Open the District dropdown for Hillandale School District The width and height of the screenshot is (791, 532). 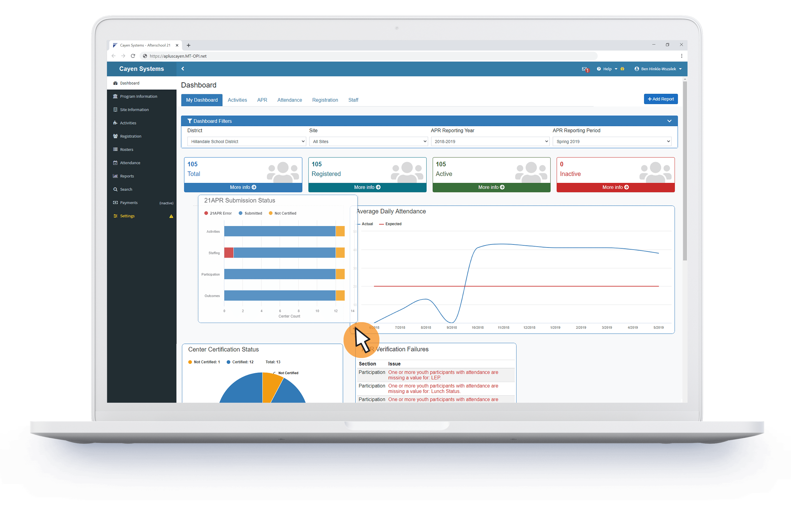click(247, 141)
